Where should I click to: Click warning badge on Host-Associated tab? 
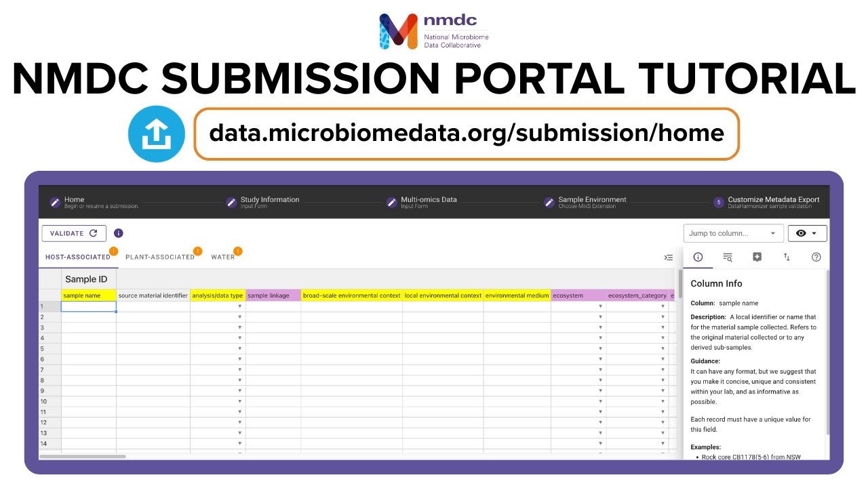click(114, 251)
